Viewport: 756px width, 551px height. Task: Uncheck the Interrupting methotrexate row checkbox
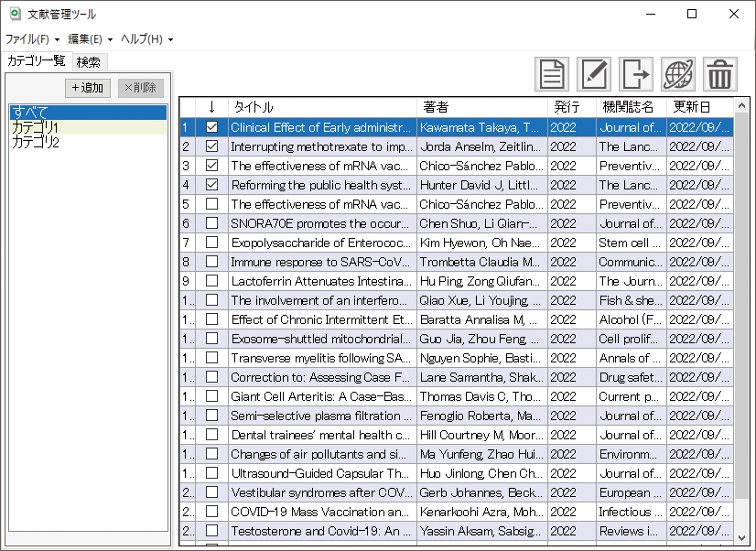coord(212,146)
